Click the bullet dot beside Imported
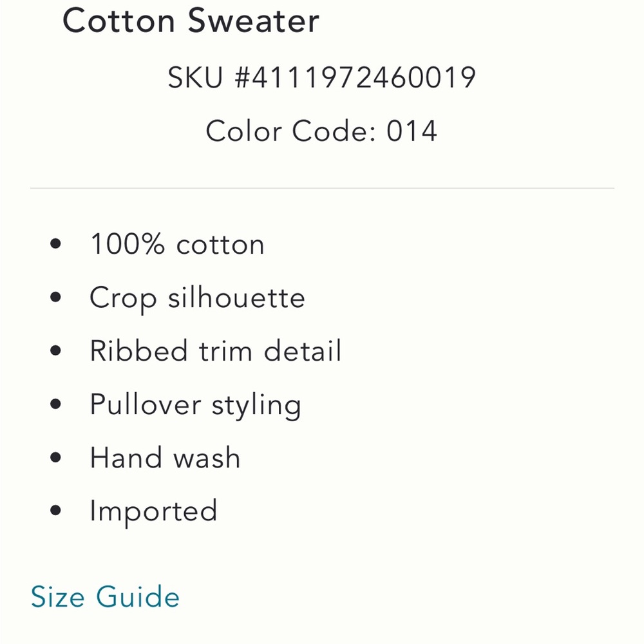Viewport: 644px width, 644px height. tap(55, 511)
